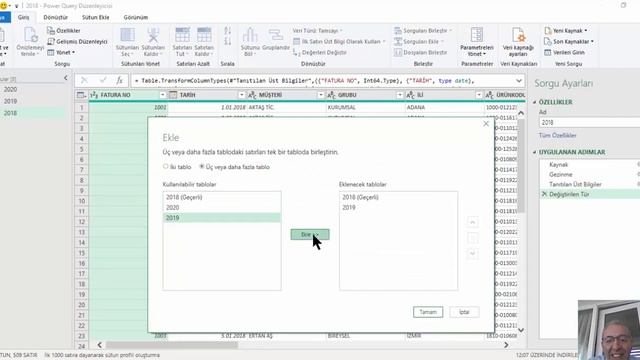The image size is (640, 360).
Task: Click the table corner select-all icon
Action: coord(81,95)
